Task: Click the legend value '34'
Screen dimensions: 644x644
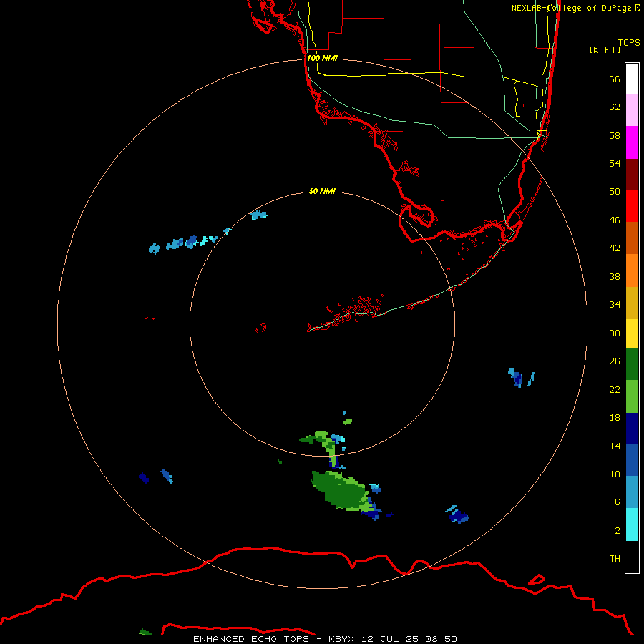Action: (x=615, y=305)
